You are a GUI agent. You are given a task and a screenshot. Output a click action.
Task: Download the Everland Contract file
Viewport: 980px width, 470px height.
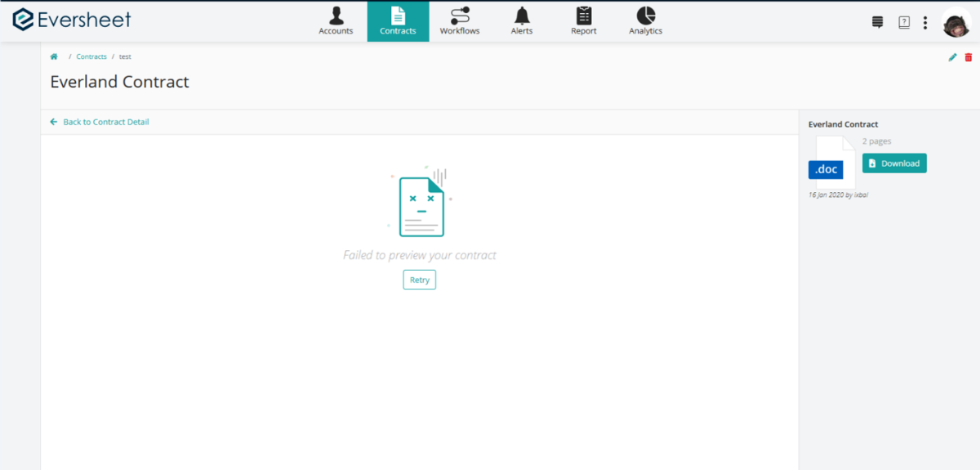tap(894, 163)
